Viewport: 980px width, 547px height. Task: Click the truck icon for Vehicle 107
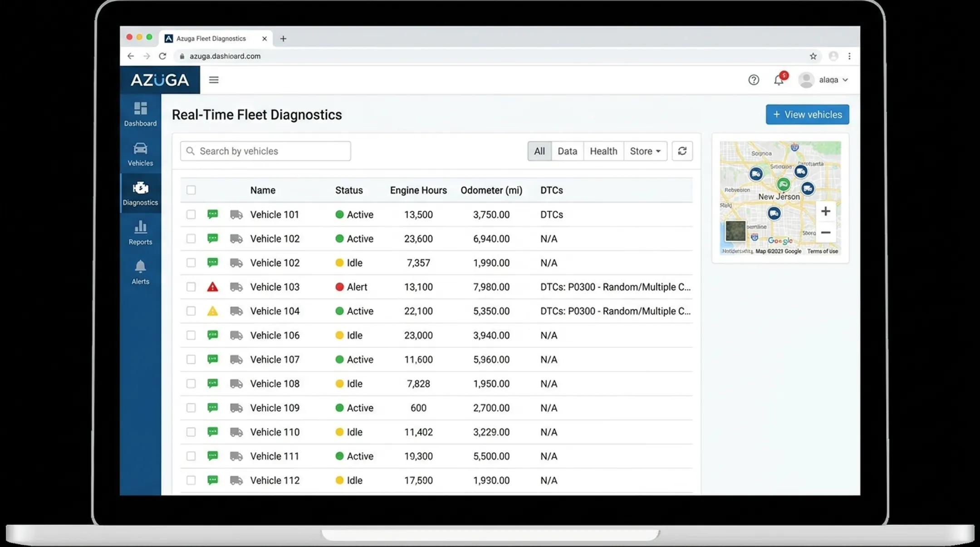236,359
